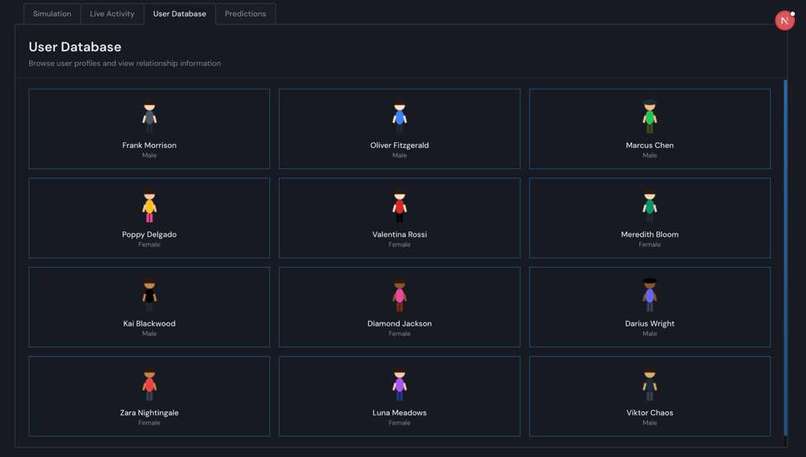Select the Poppy Delgado name label
Viewport: 806px width, 457px height.
150,234
